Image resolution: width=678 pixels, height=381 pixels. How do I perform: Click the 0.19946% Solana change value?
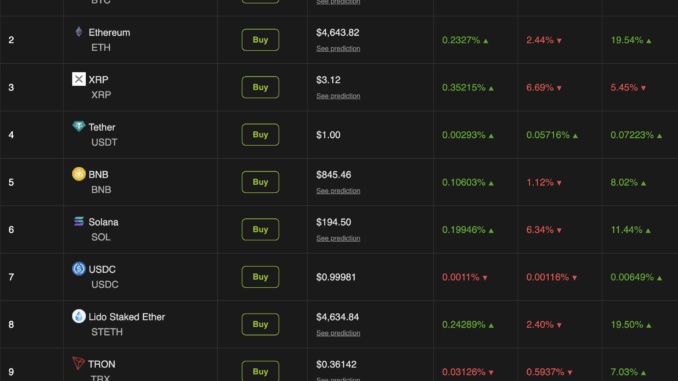464,230
